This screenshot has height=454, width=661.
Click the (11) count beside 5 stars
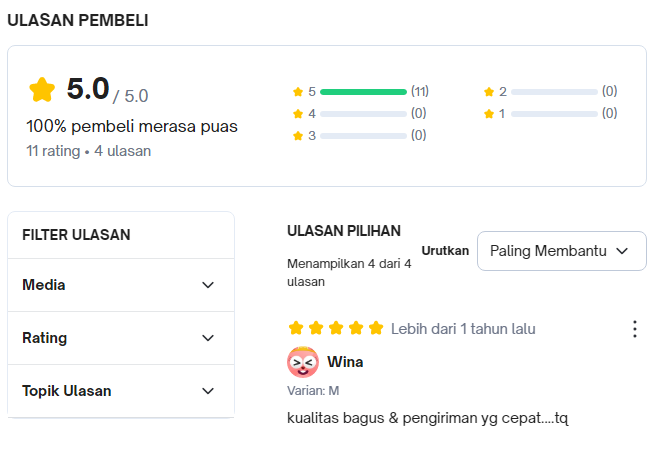click(x=420, y=91)
